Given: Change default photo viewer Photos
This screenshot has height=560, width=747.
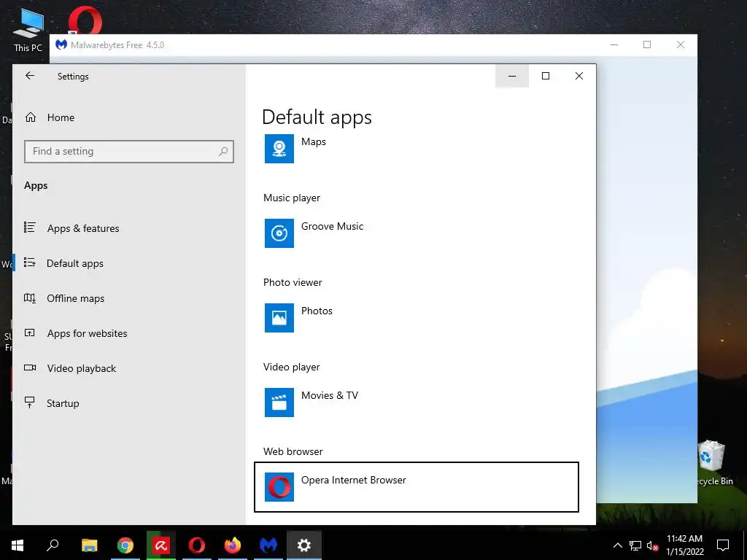Looking at the screenshot, I should [417, 318].
